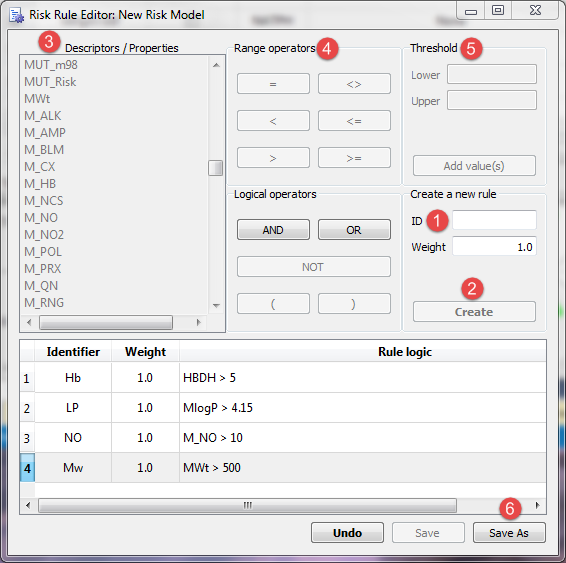Focus the Weight input field
Image resolution: width=566 pixels, height=563 pixels.
[494, 246]
